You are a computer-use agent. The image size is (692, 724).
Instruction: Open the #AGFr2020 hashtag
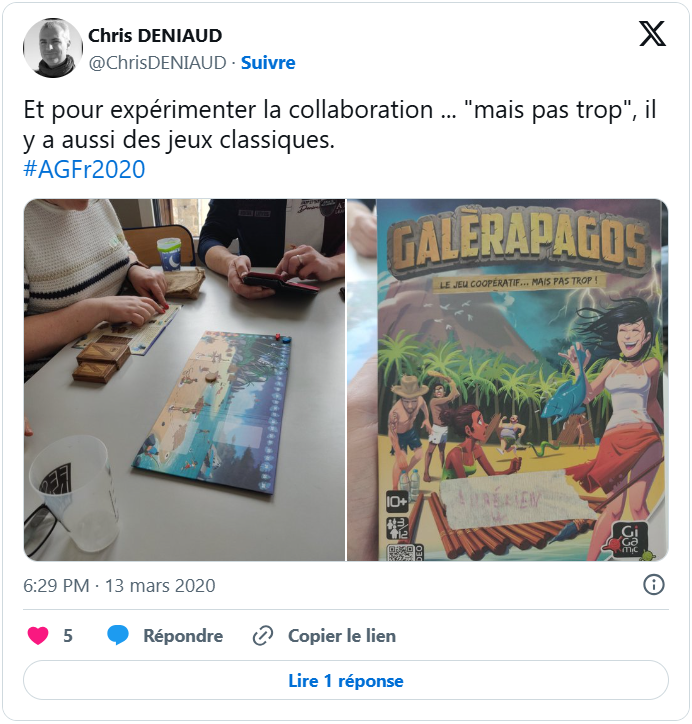coord(84,169)
